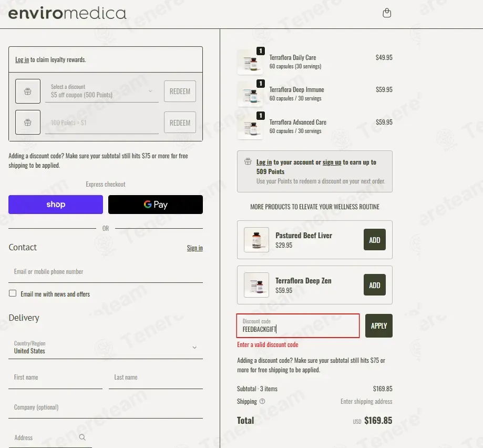Click the Delivery section heading
483x448 pixels.
pos(24,318)
